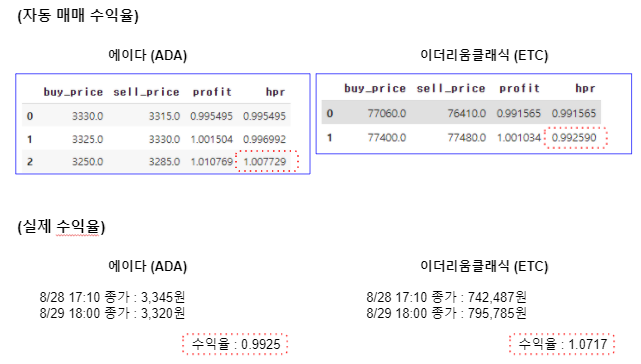Click buy_price header in ETC table
This screenshot has height=364, width=641.
pos(375,88)
